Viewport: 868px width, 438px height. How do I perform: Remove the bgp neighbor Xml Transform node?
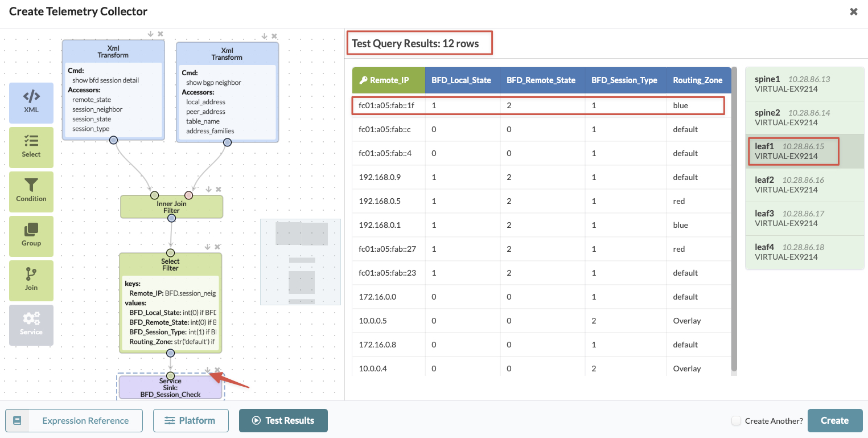[274, 36]
